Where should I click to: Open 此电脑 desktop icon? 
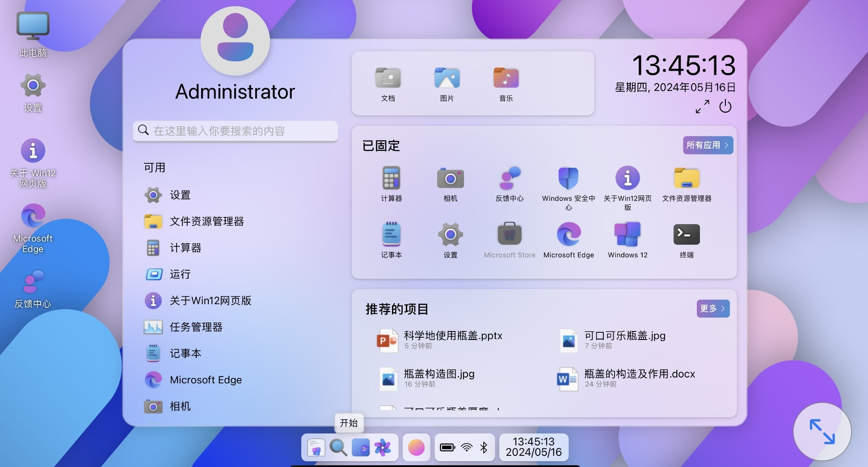33,35
